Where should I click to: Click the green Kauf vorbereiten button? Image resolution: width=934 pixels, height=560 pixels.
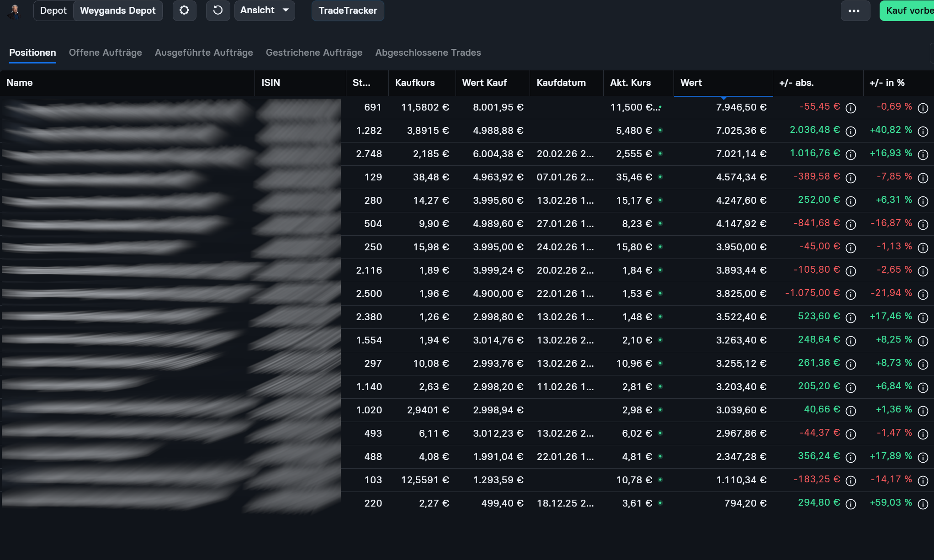coord(907,11)
